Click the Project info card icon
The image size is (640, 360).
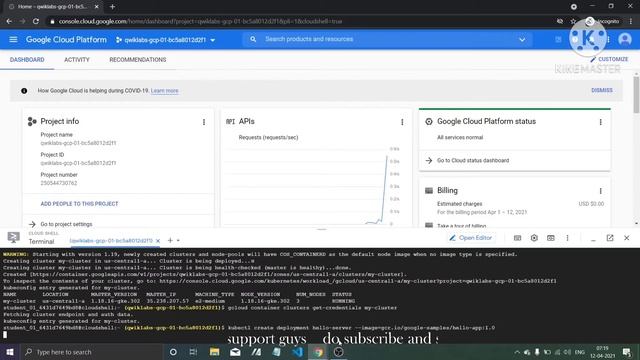coord(32,121)
